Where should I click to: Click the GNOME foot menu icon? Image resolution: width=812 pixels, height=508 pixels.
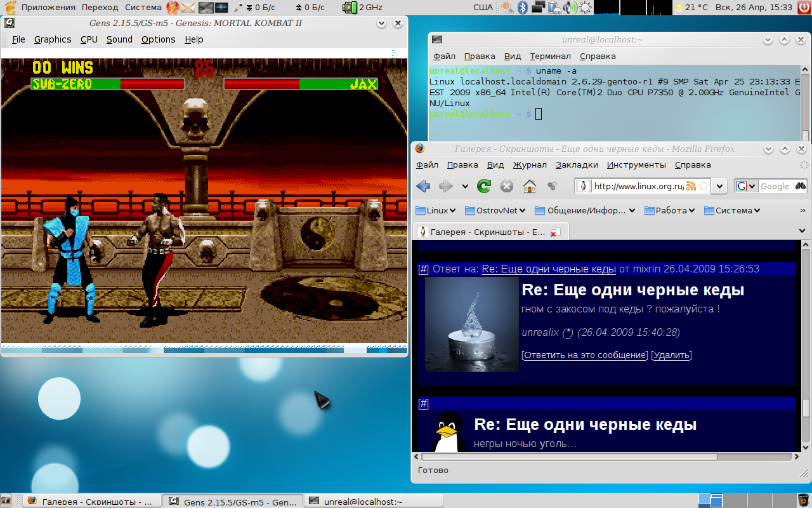click(10, 8)
